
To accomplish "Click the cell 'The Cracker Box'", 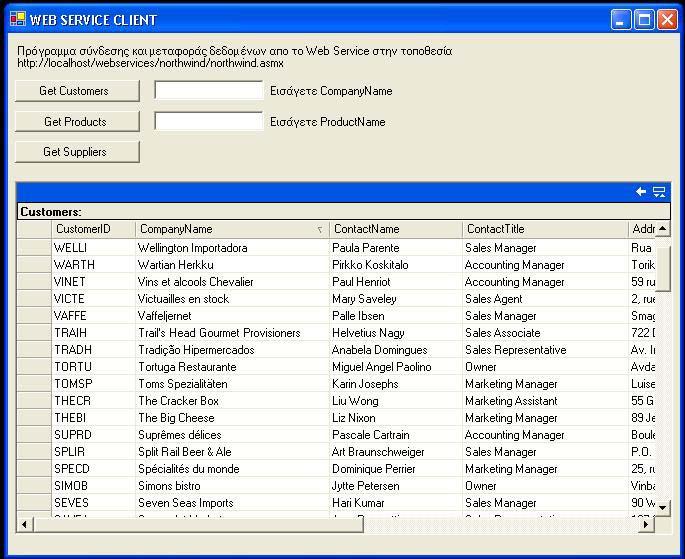I will 232,401.
